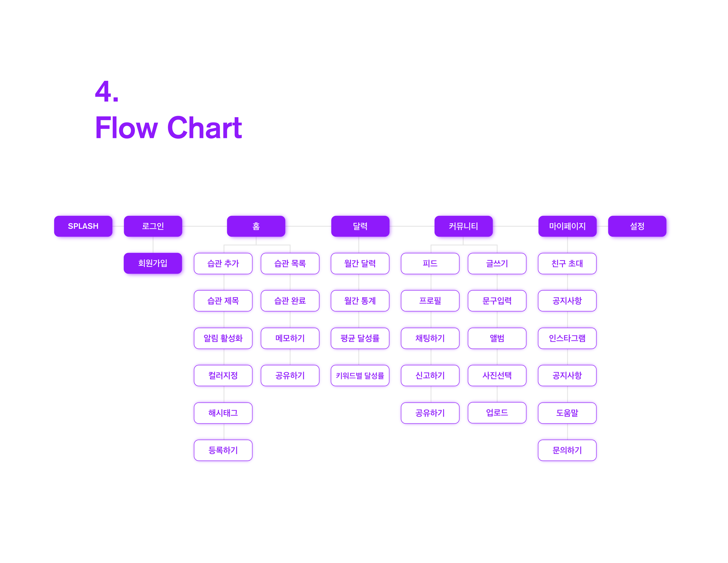
Task: Click the 키워드별 달성률 box
Action: click(360, 375)
